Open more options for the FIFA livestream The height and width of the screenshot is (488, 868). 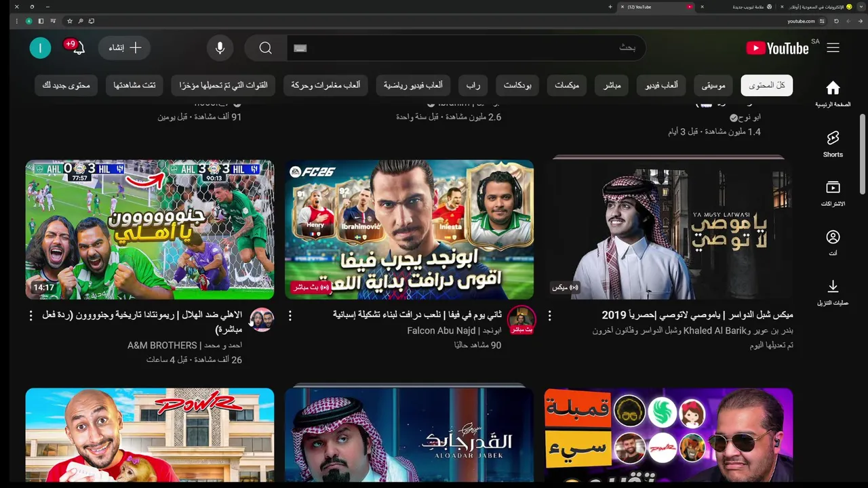[290, 316]
